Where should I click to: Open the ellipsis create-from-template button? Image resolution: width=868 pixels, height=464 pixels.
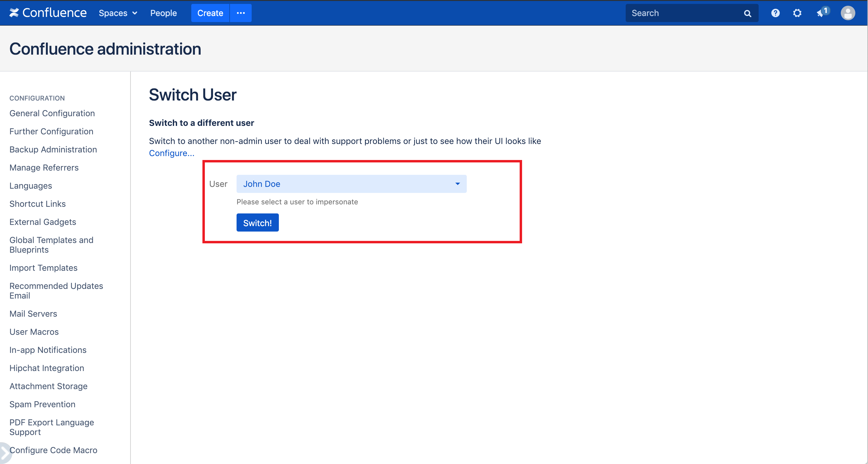tap(240, 13)
